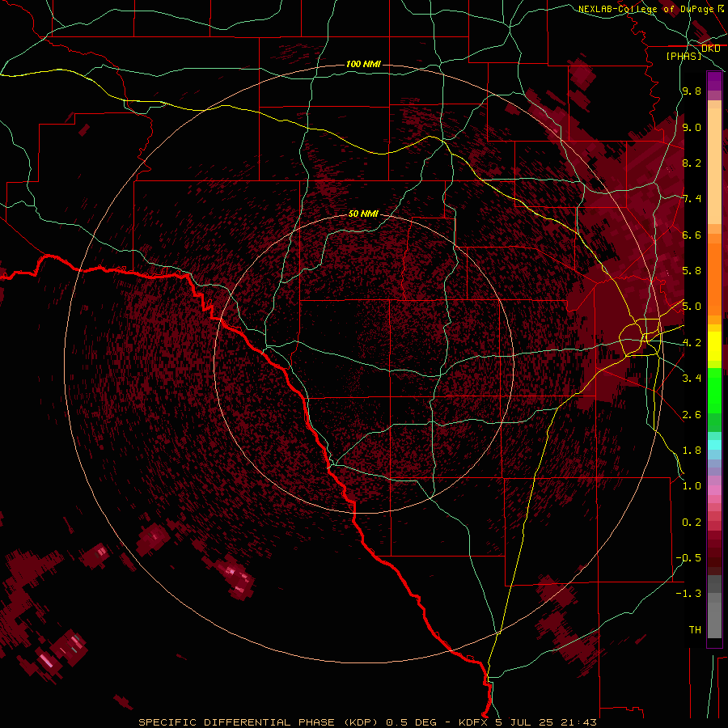Click the 5.0 color scale value
The height and width of the screenshot is (728, 728).
pyautogui.click(x=692, y=307)
